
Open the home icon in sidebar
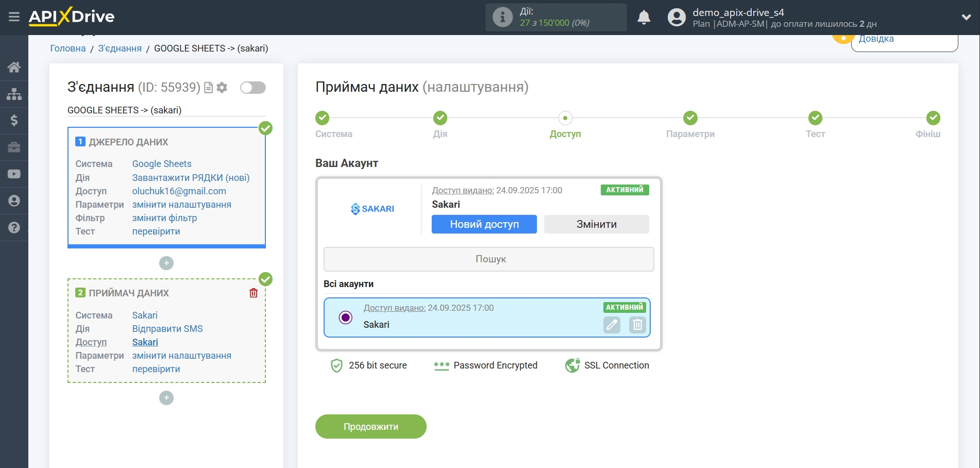[x=14, y=67]
